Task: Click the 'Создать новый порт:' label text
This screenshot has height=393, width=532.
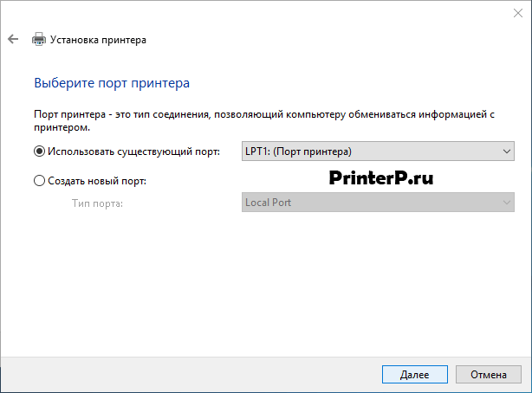Action: (x=97, y=181)
